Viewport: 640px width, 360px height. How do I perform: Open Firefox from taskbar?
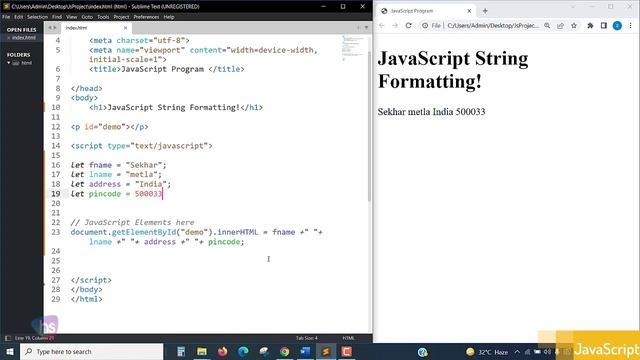222,351
